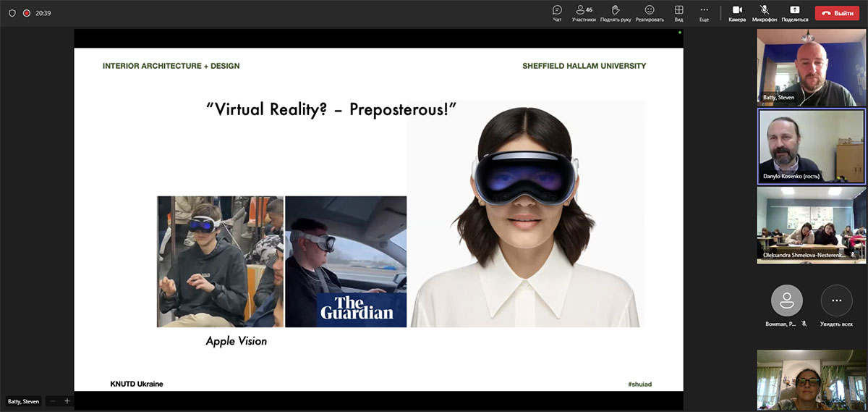
Task: Click KNUTD Ukraine footer text
Action: [x=137, y=384]
